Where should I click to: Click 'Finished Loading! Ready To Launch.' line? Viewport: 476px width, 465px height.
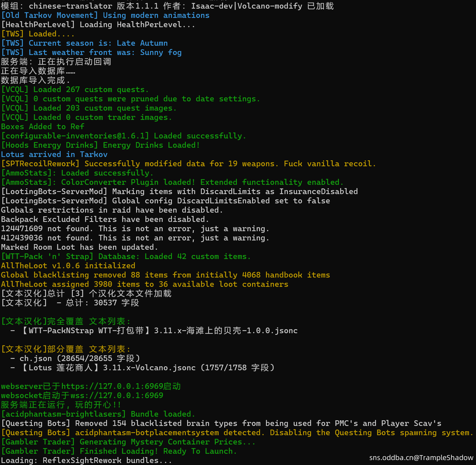(x=119, y=451)
